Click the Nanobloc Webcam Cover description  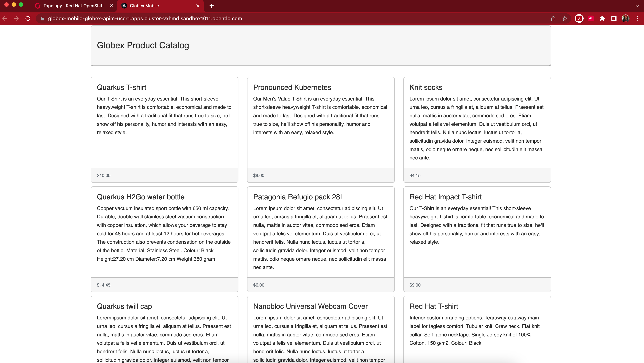(x=320, y=339)
